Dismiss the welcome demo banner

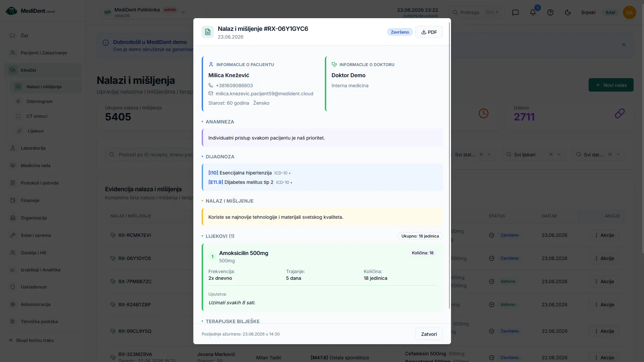click(624, 45)
